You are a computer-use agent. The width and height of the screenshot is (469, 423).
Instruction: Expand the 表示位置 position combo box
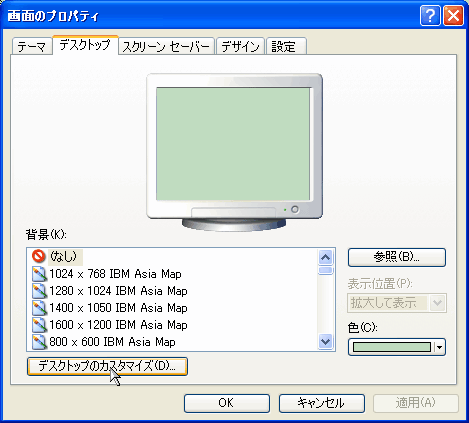click(437, 303)
